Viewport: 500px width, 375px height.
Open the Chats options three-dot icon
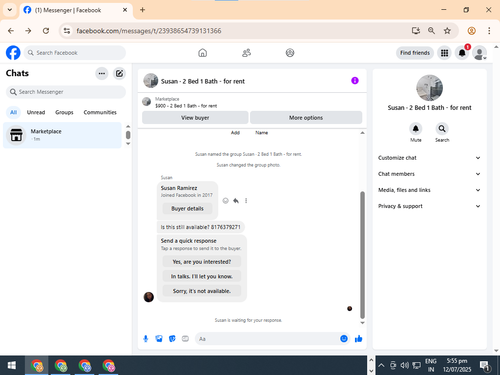coord(102,73)
